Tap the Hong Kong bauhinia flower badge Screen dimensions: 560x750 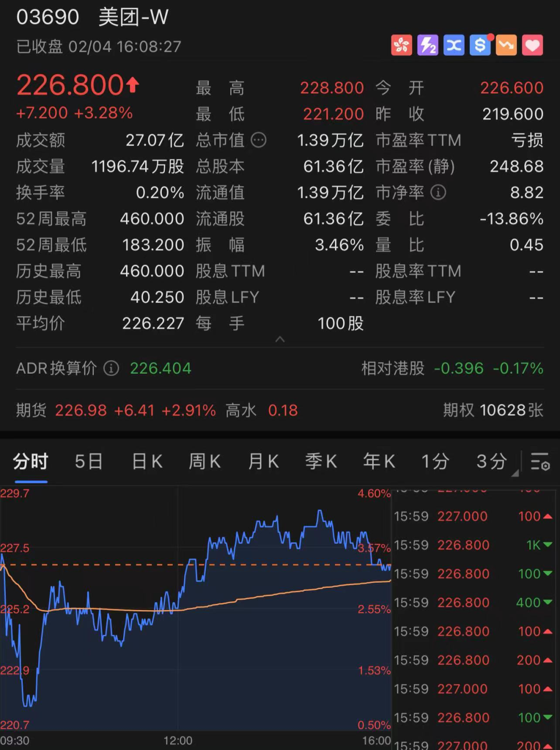(x=401, y=46)
